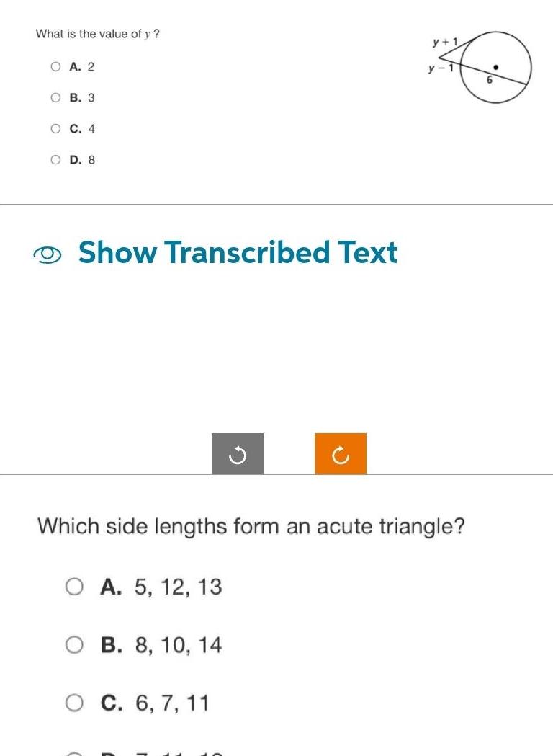Choose option B. 8, 10, 14
The width and height of the screenshot is (553, 756).
click(x=73, y=645)
